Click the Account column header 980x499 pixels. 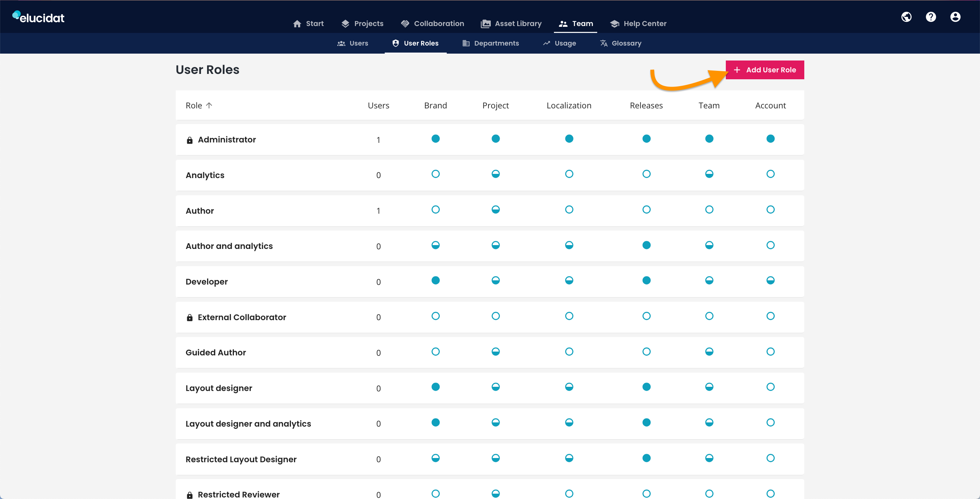770,105
